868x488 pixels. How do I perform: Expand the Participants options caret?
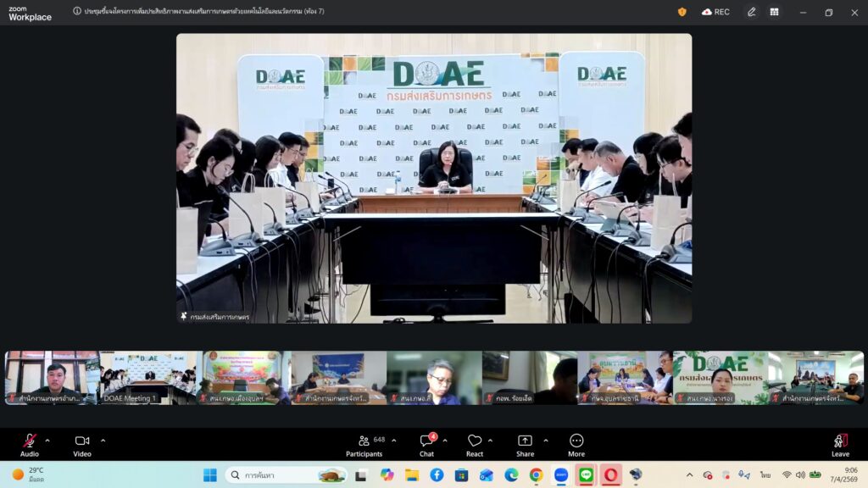coord(394,441)
